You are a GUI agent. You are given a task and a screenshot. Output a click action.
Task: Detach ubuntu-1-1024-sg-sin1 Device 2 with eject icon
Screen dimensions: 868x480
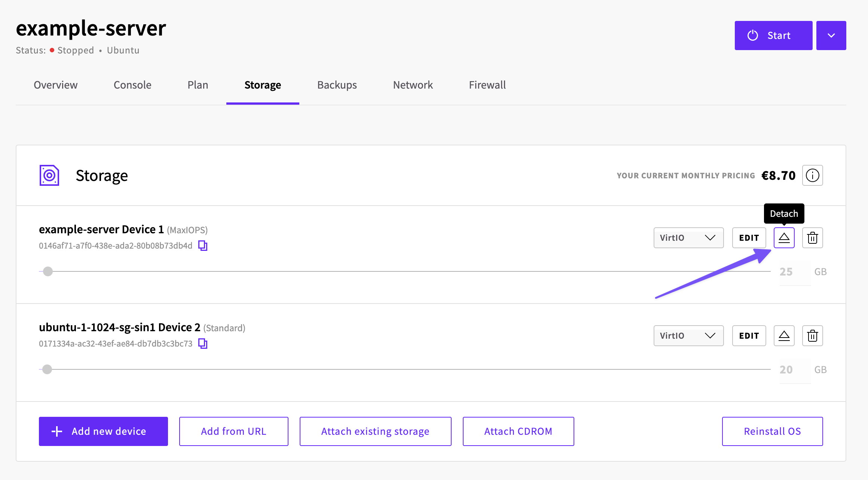pyautogui.click(x=784, y=336)
